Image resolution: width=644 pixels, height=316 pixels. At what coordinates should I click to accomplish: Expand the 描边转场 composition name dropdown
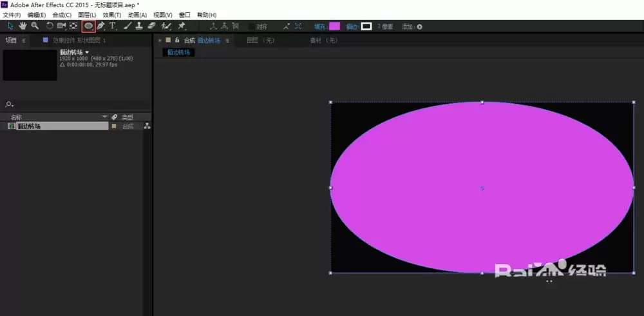pos(87,53)
